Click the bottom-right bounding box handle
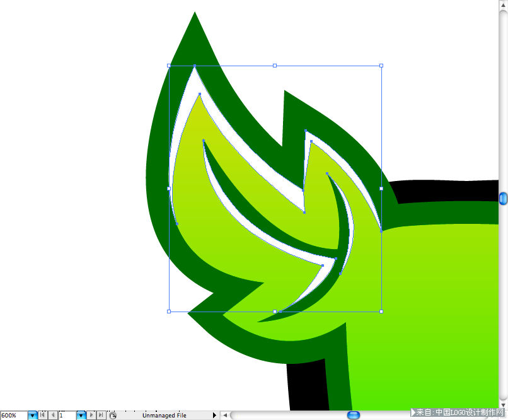 tap(381, 312)
